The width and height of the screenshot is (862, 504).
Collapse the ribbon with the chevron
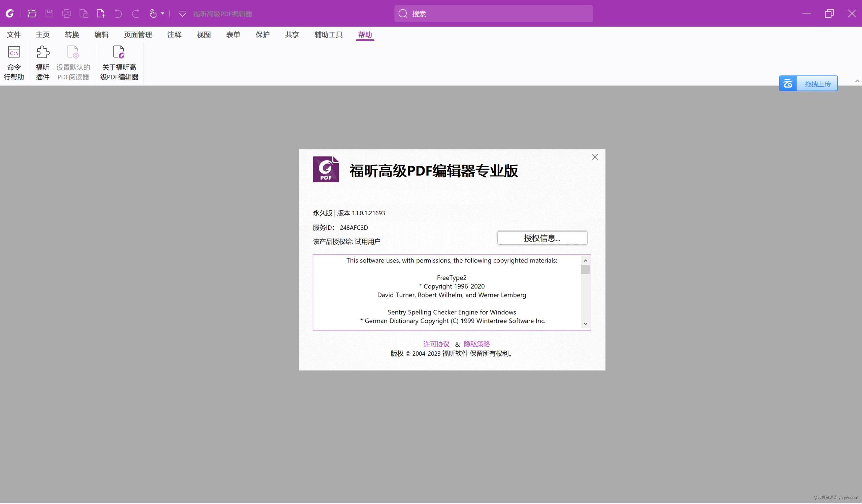[x=857, y=81]
